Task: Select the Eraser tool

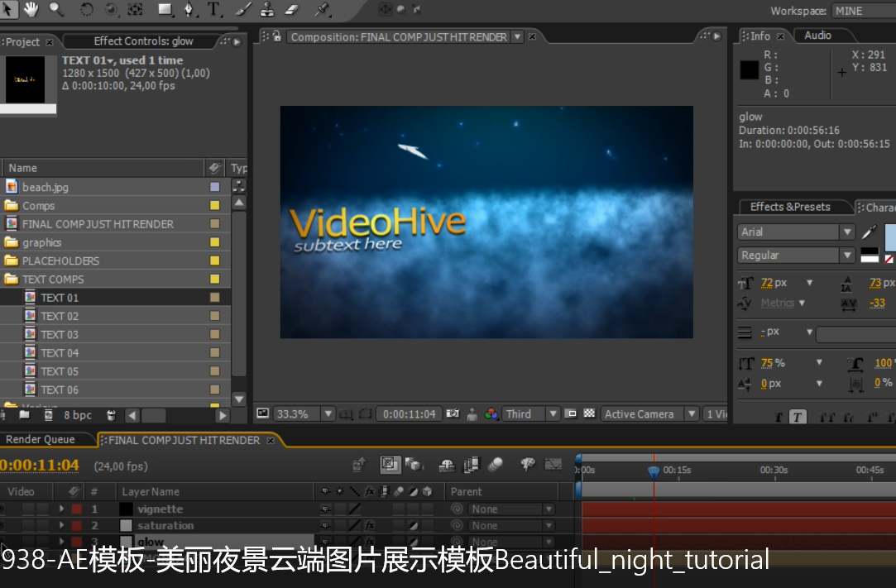Action: pos(291,9)
